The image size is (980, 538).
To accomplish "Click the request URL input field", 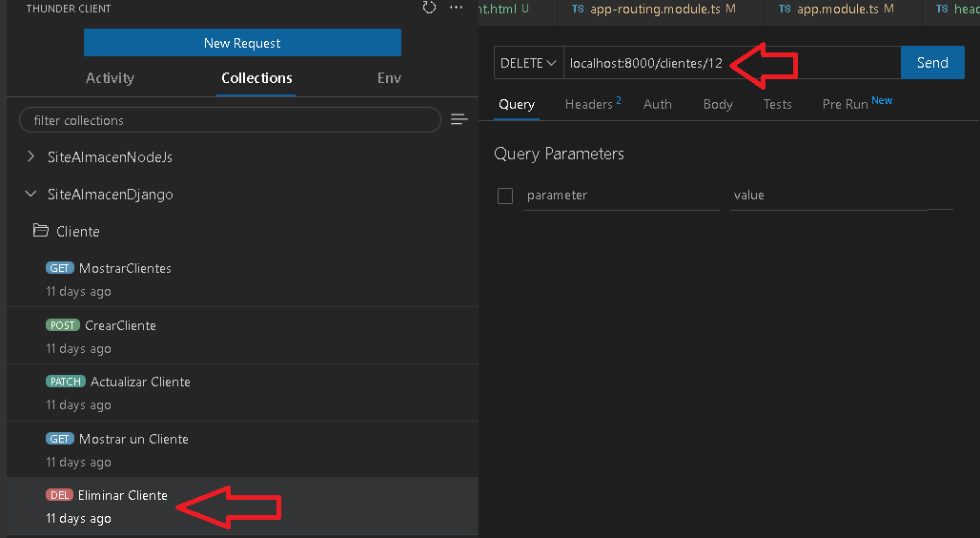I will click(x=732, y=63).
